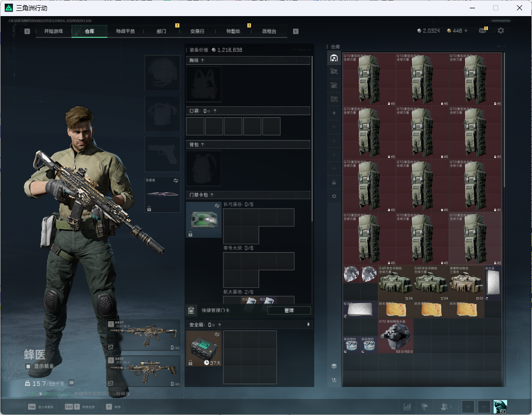This screenshot has height=415, width=532.
Task: Click the help ? beside 胸挂
Action: pyautogui.click(x=203, y=60)
